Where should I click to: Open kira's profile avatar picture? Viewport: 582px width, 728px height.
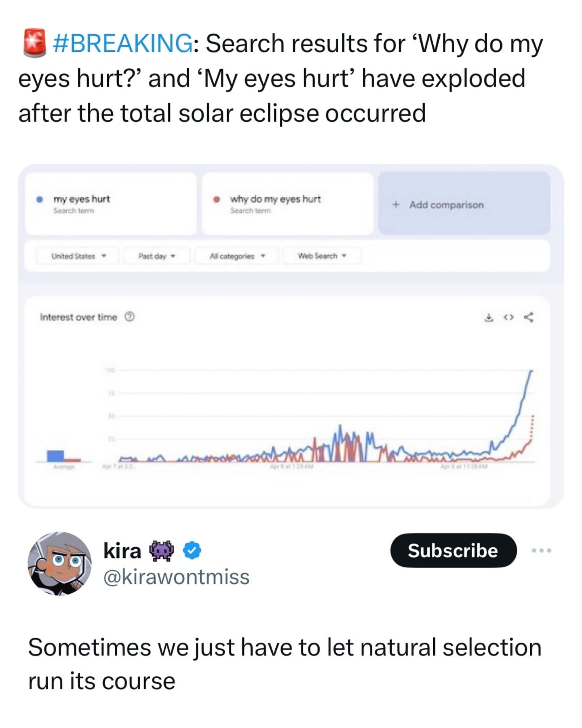click(x=59, y=563)
